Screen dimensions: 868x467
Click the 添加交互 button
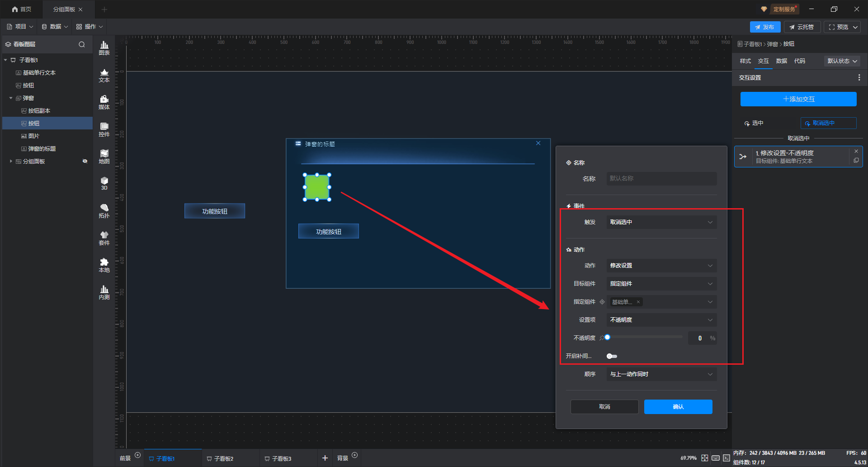(x=798, y=99)
